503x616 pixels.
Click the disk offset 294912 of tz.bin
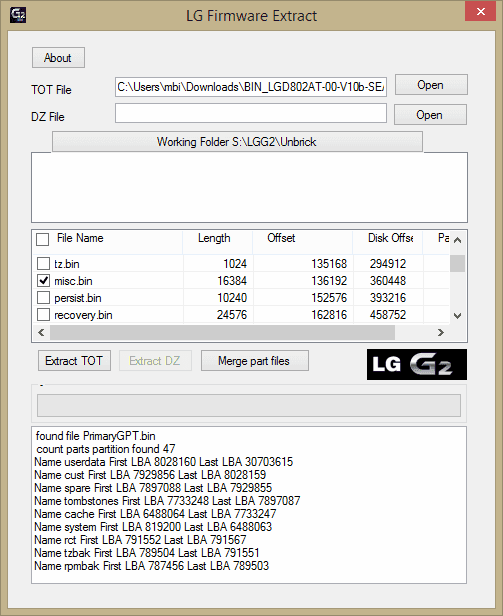click(387, 264)
